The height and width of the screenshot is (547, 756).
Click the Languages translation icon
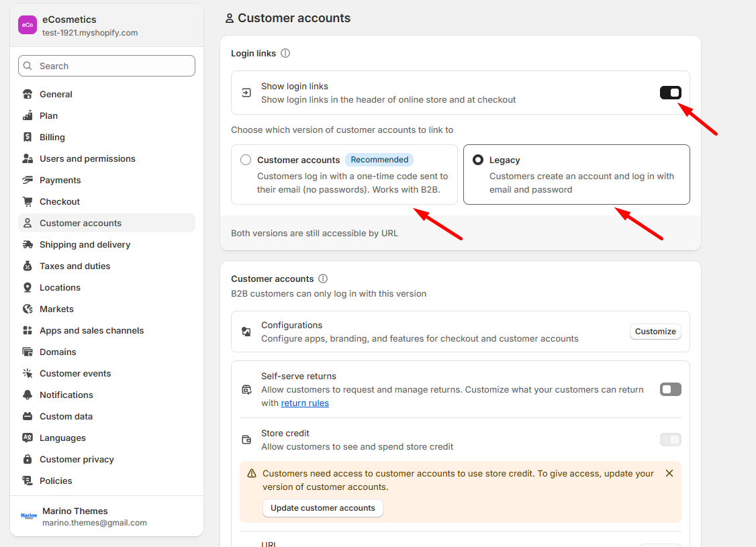click(x=28, y=438)
